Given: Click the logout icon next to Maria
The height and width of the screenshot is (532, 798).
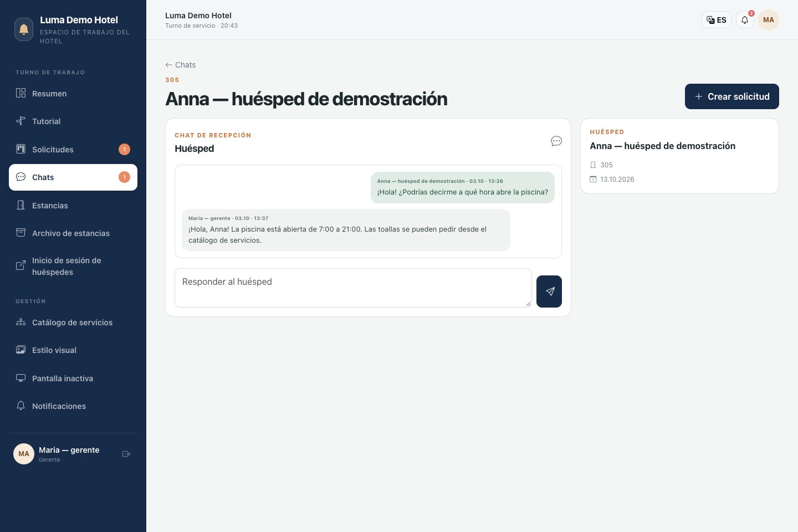Looking at the screenshot, I should [x=126, y=454].
